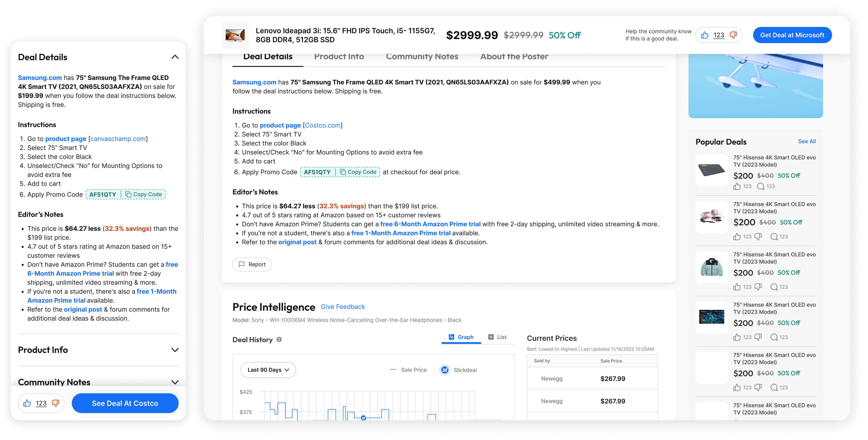Open free 6-Month Amazon Prime trial link in main notes
Viewport: 868px width, 440px height.
430,224
